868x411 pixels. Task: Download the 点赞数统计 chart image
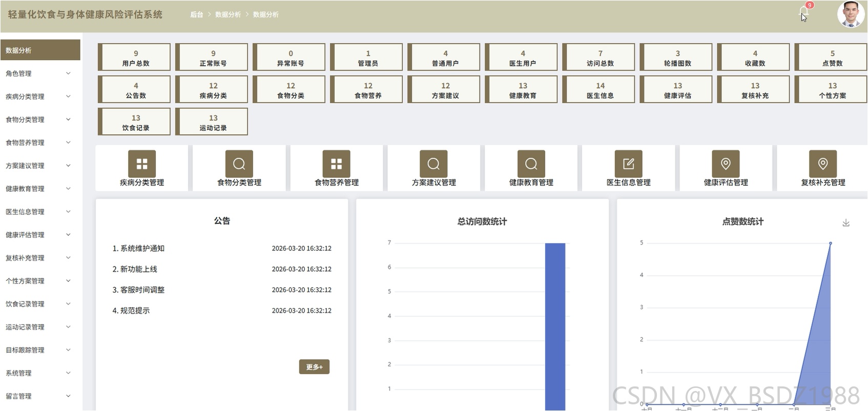[846, 222]
